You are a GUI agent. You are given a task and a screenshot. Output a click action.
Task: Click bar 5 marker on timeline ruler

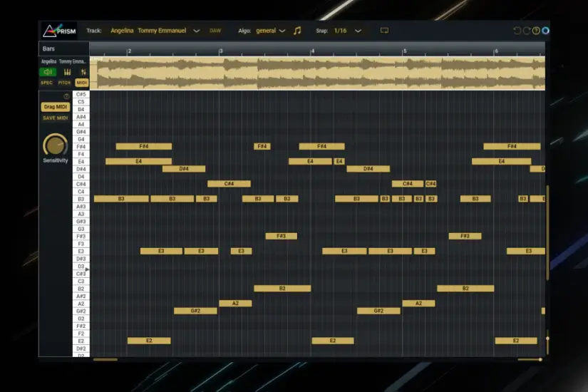[404, 51]
